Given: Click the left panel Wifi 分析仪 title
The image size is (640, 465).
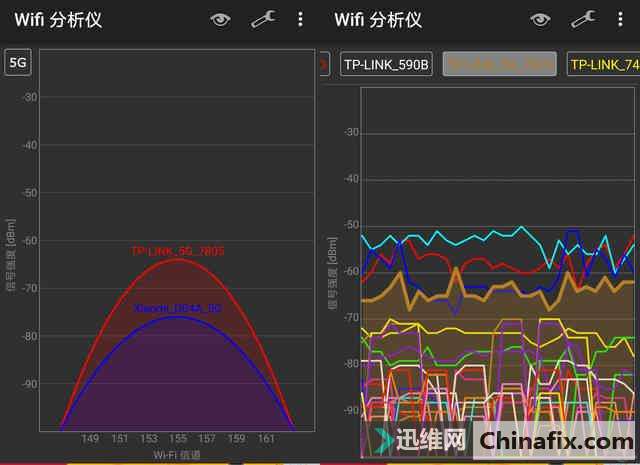Looking at the screenshot, I should pos(58,20).
